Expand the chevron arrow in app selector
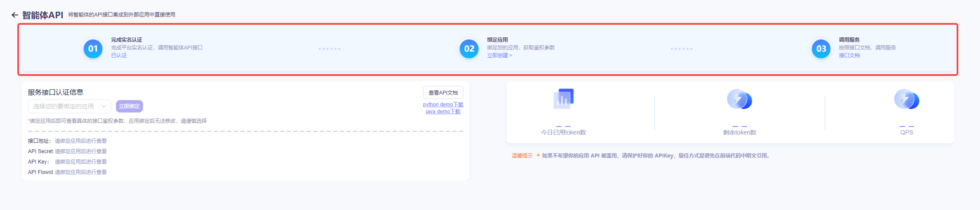 pyautogui.click(x=104, y=106)
